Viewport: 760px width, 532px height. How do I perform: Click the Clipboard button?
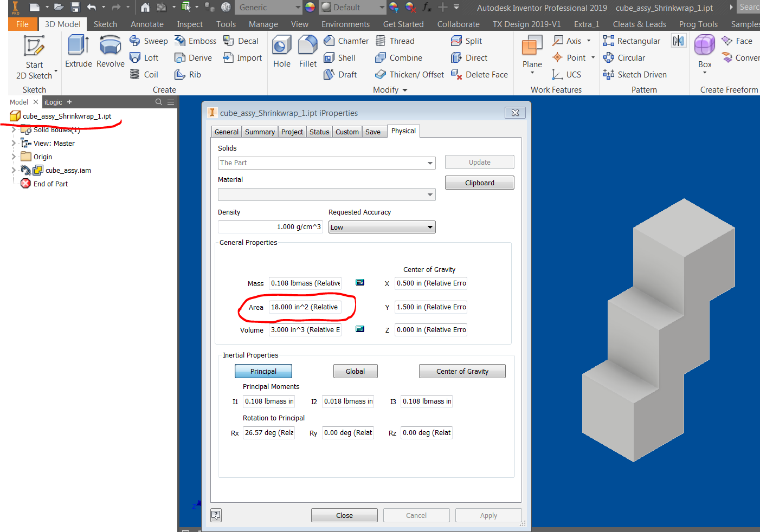[479, 183]
